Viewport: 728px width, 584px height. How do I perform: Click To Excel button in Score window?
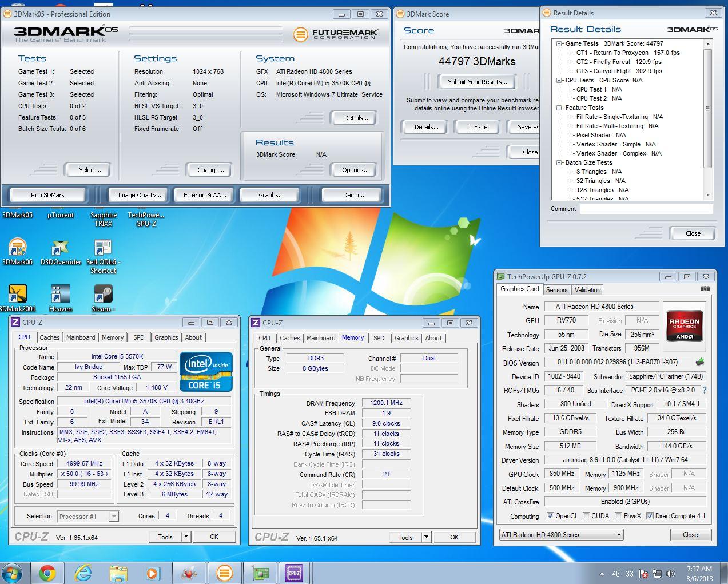tap(477, 127)
